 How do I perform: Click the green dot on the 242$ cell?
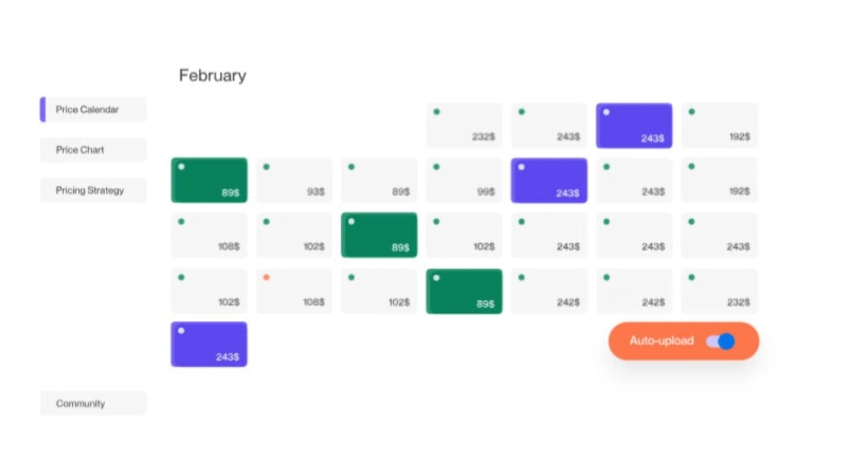[x=522, y=277]
